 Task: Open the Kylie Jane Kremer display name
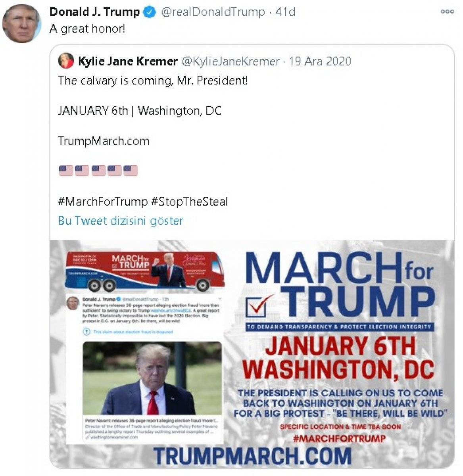[128, 61]
